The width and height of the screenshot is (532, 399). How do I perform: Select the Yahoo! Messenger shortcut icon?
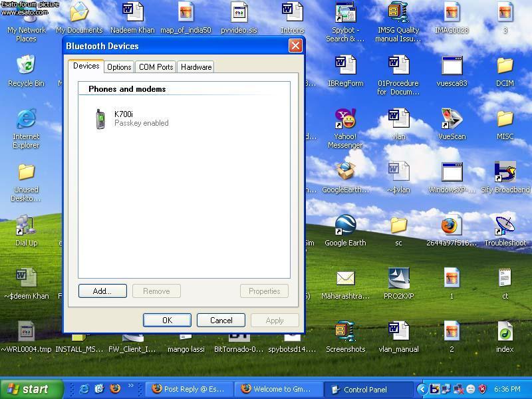(345, 119)
